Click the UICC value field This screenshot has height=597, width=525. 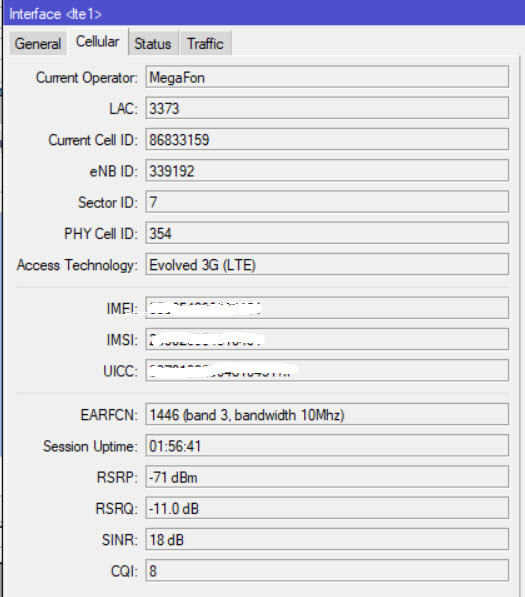[327, 370]
